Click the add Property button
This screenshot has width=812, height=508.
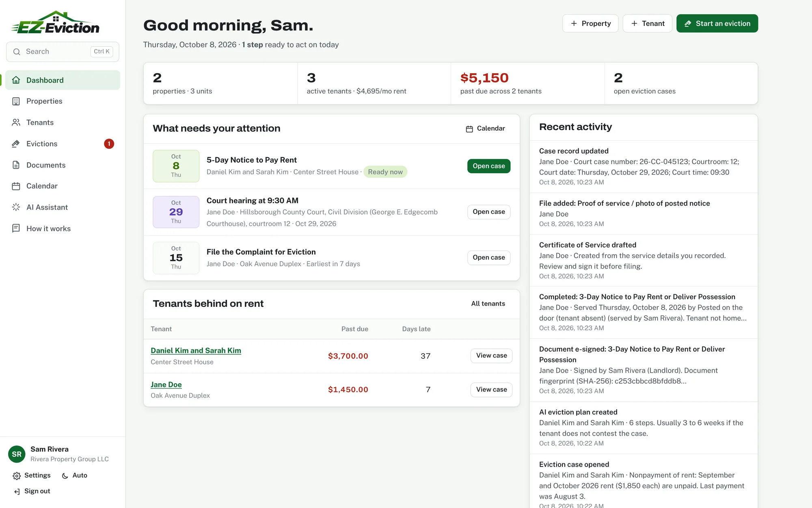point(590,24)
